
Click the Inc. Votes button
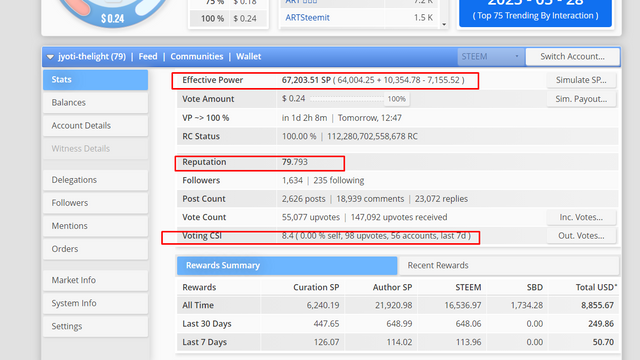coord(581,217)
